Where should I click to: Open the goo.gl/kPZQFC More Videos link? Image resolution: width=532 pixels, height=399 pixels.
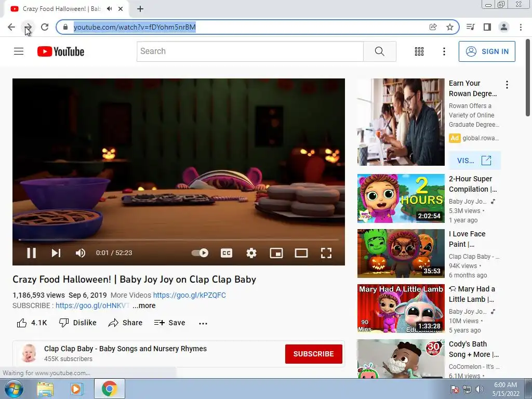(189, 295)
